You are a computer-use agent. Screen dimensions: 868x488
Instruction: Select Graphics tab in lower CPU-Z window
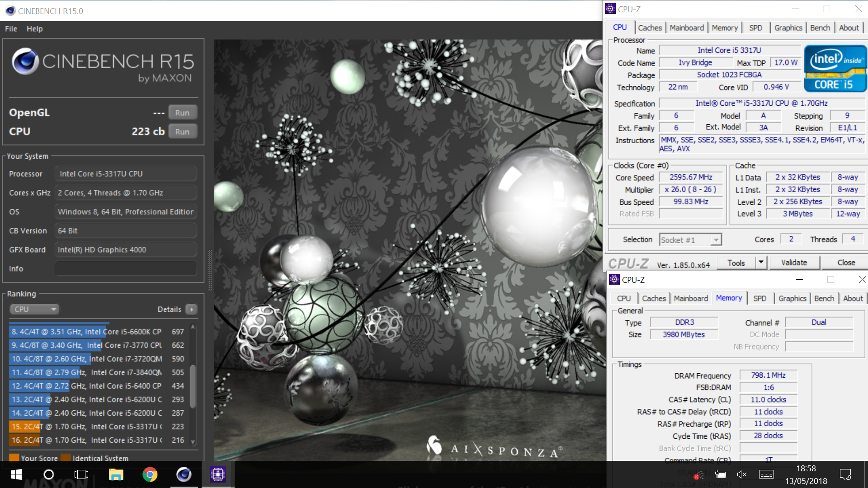coord(792,298)
